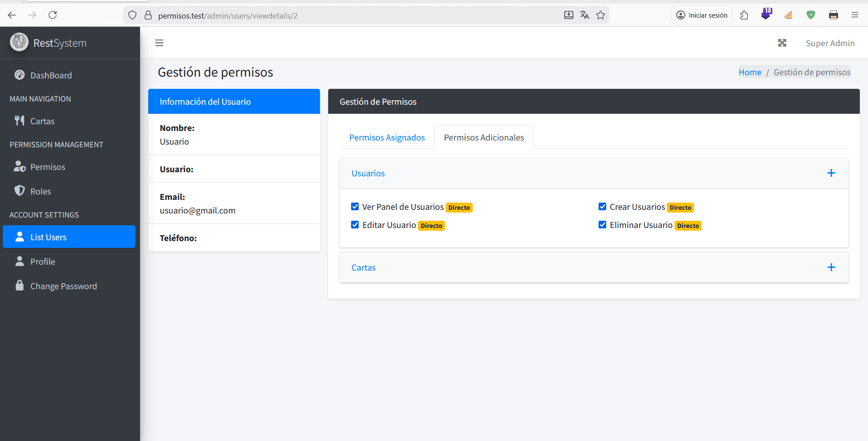Disable the Eliminar Usuario permission
This screenshot has height=441, width=868.
pyautogui.click(x=602, y=225)
